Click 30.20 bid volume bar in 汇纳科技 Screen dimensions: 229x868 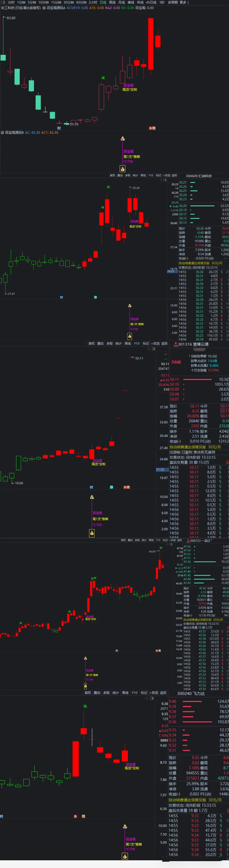(202, 206)
